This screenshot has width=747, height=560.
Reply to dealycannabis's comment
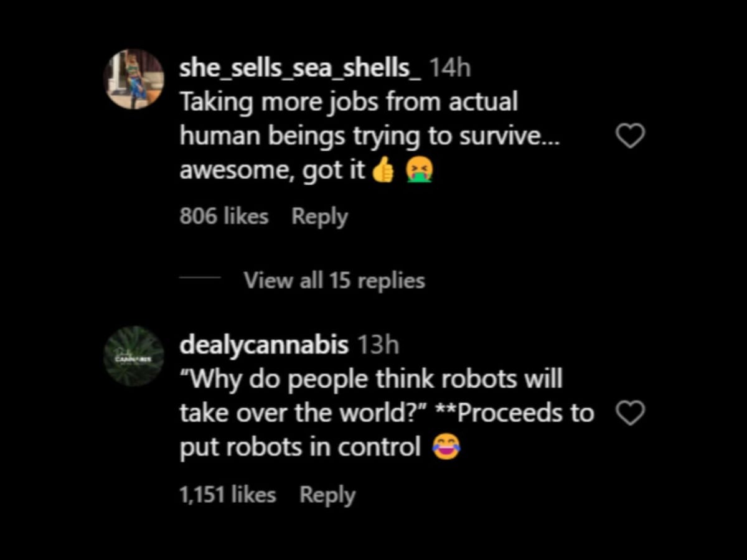pos(327,495)
